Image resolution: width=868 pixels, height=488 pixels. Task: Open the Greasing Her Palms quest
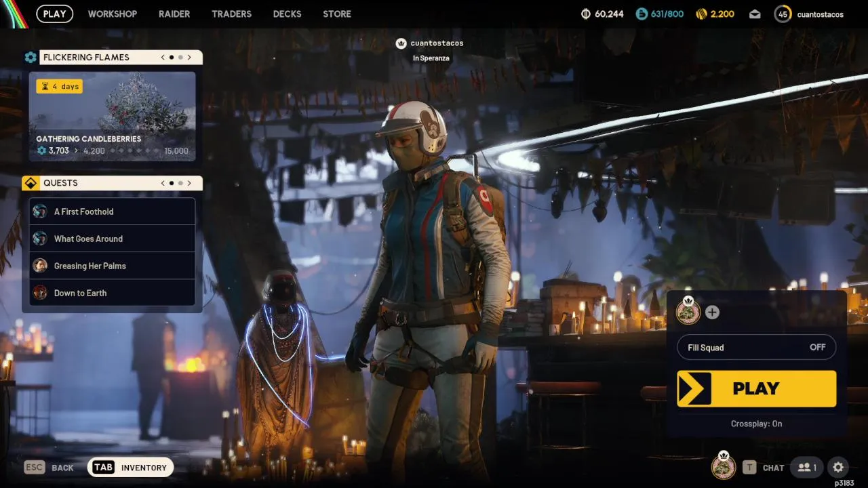point(112,266)
